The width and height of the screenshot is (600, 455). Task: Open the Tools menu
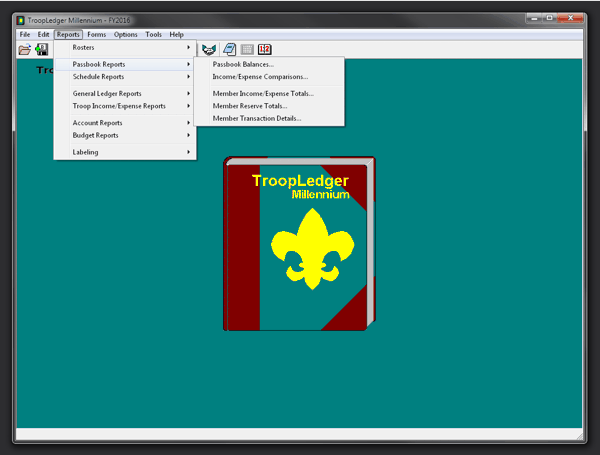pyautogui.click(x=153, y=34)
